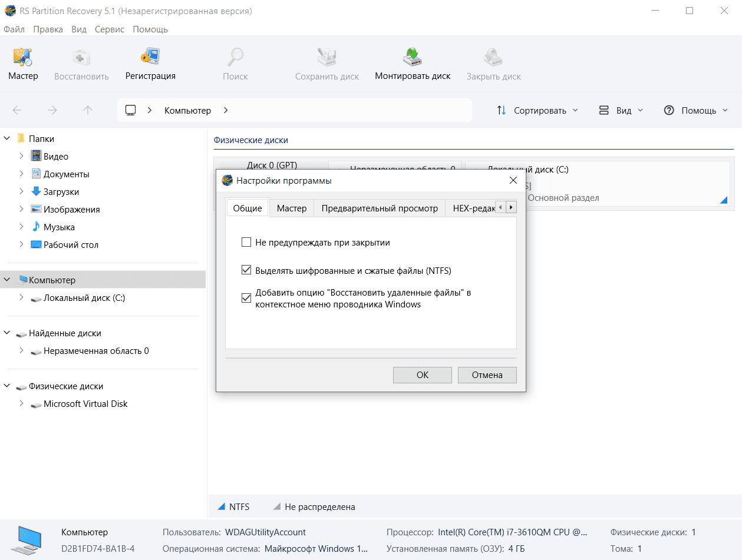Uncheck the Восстановить удаленные файлы context menu option
The image size is (742, 560).
tap(246, 298)
